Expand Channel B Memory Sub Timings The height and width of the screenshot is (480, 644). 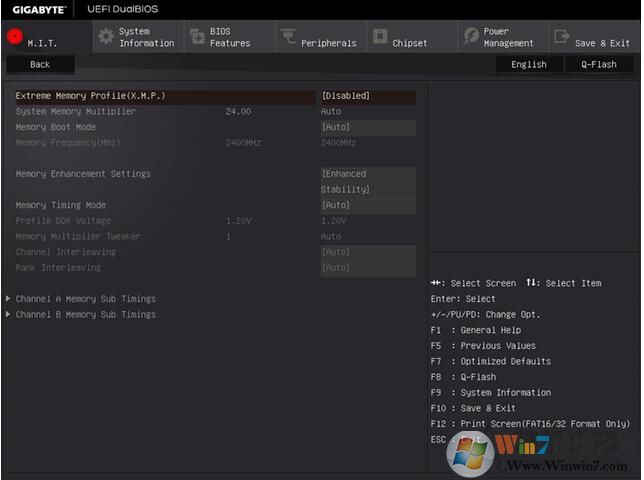(85, 315)
